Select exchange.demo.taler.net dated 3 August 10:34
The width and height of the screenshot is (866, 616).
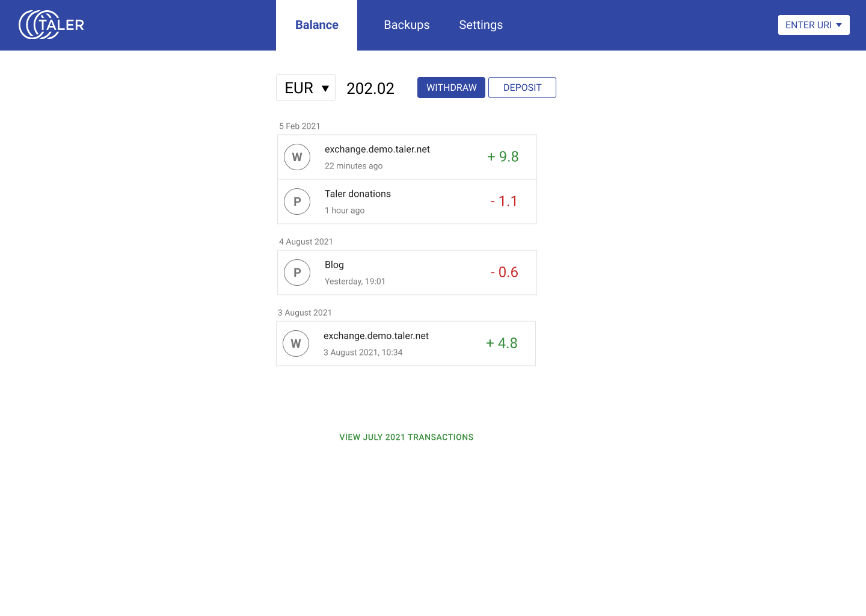click(376, 336)
